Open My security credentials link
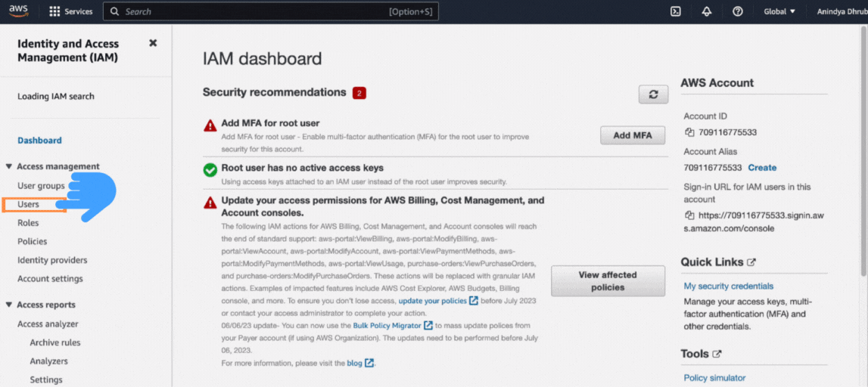 [x=729, y=286]
